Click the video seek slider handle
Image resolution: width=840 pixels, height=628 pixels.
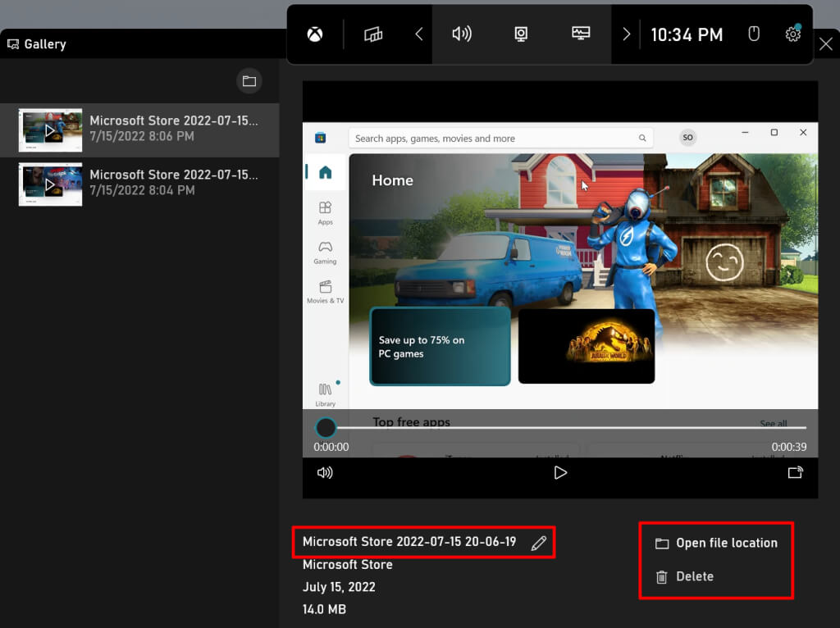coord(326,427)
